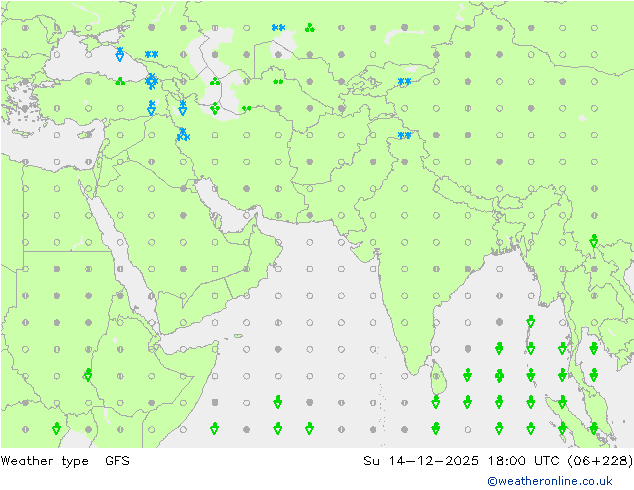634x490 pixels.
Task: Click the green shower symbol over Ethiopia
Action: (x=88, y=375)
